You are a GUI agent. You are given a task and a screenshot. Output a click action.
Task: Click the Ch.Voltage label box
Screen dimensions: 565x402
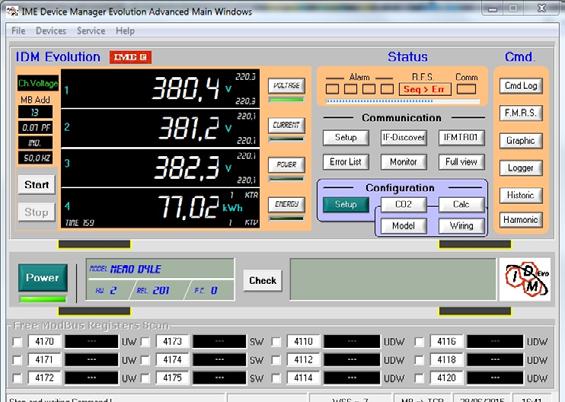coord(38,83)
